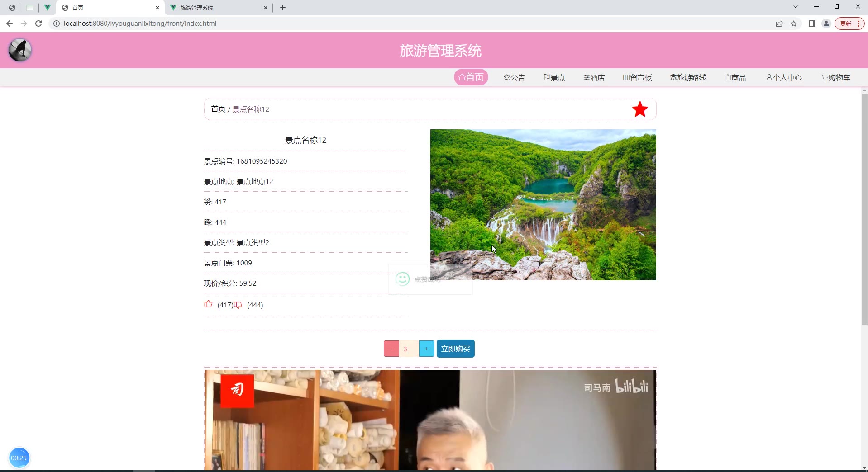Click the 景点地点: 景点地点12 row

click(305, 182)
